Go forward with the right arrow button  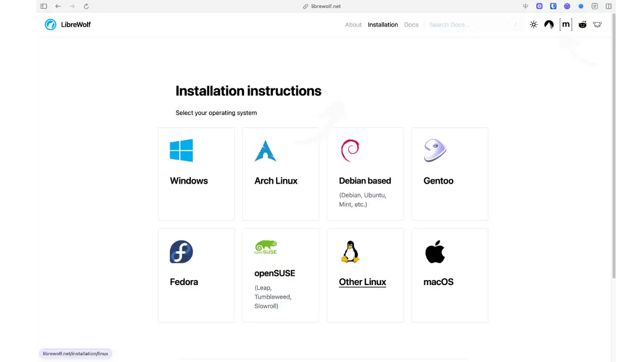(72, 7)
